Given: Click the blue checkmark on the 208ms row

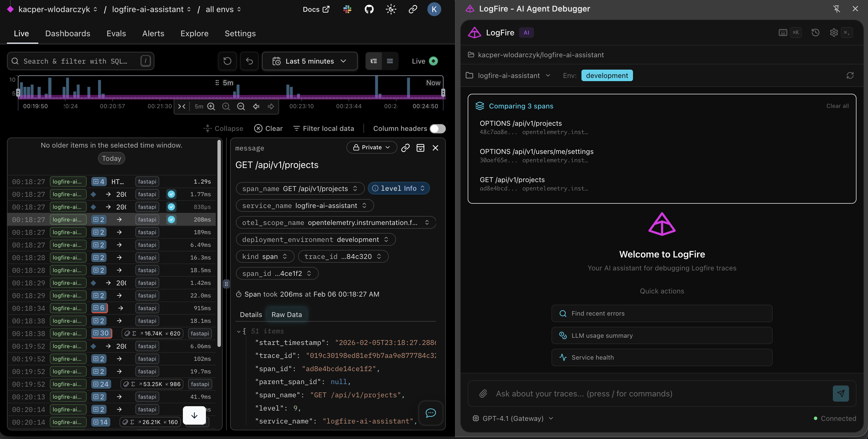Looking at the screenshot, I should [x=171, y=219].
